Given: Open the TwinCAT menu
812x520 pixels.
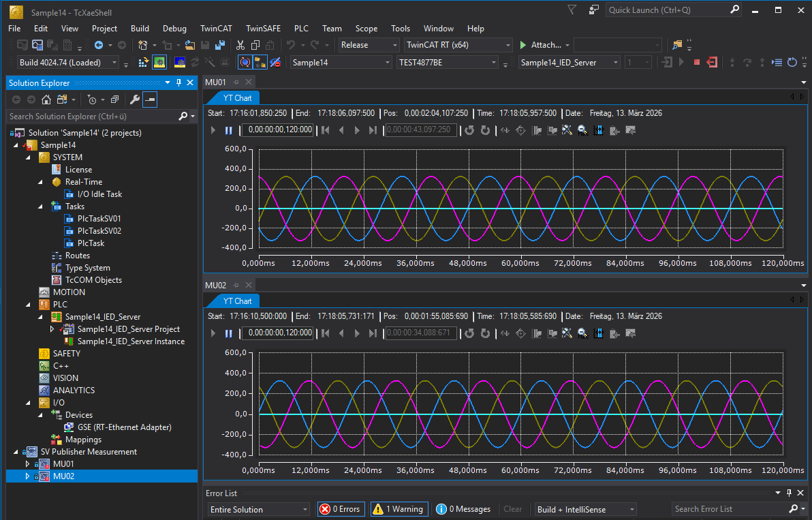Looking at the screenshot, I should (216, 29).
